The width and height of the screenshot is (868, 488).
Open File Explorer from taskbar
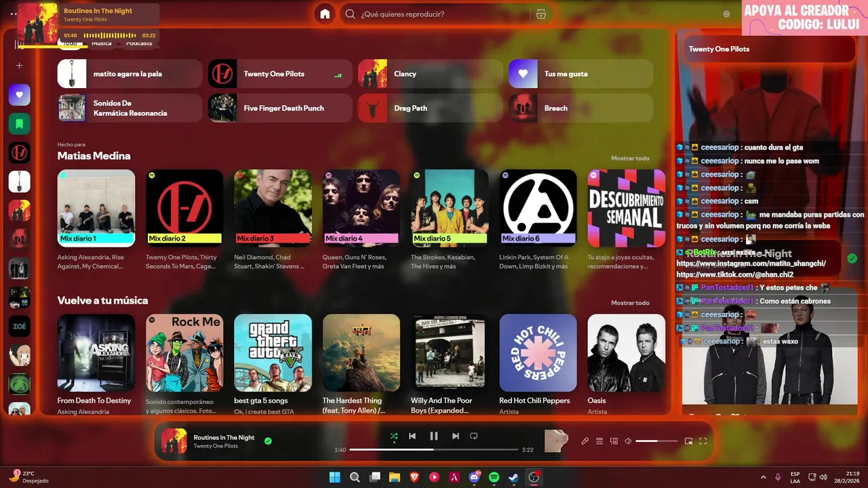(395, 477)
